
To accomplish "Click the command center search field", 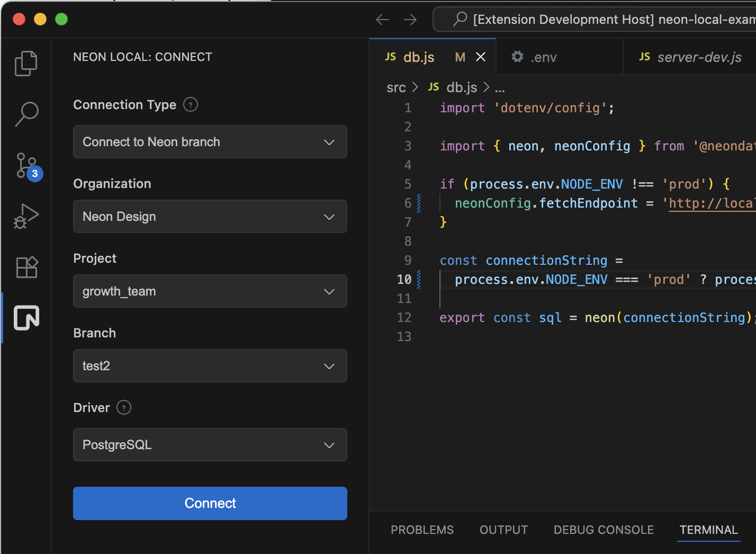I will click(595, 20).
